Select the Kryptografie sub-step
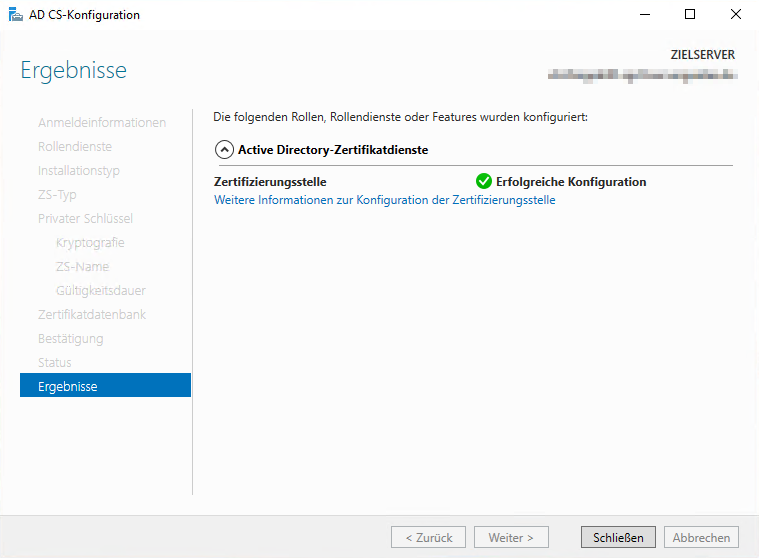This screenshot has height=558, width=759. coord(90,242)
